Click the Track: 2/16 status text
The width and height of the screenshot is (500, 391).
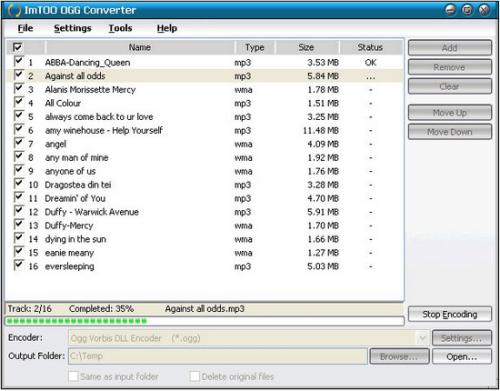[30, 309]
